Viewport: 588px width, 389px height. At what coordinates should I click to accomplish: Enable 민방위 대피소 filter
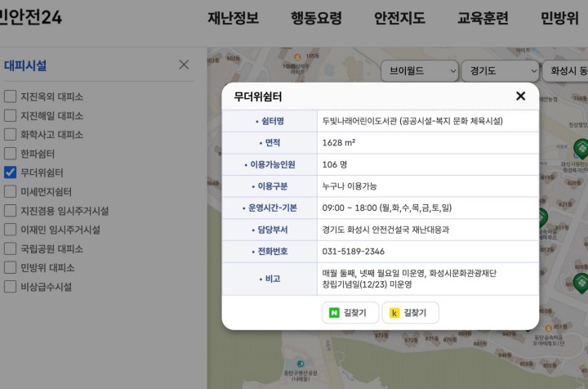pos(10,267)
